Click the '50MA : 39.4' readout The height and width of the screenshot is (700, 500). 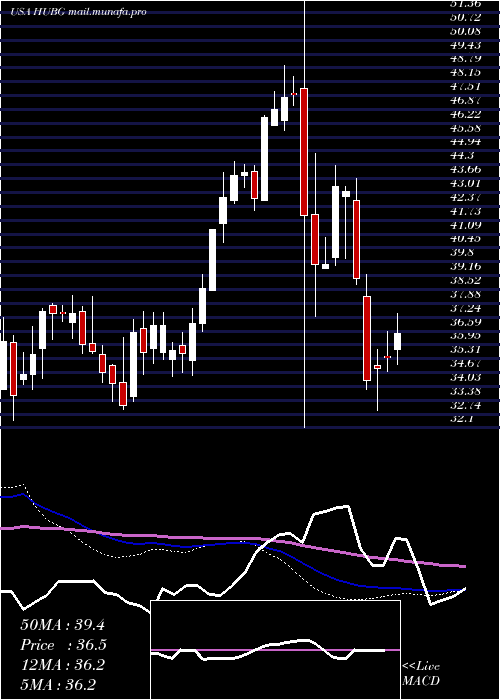[62, 625]
